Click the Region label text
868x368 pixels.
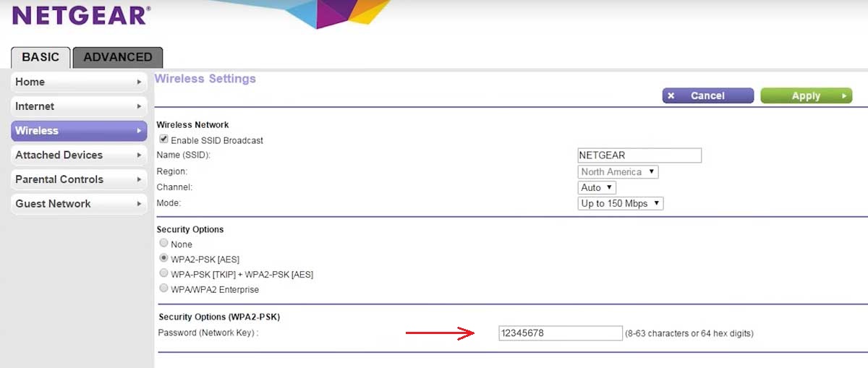coord(172,172)
